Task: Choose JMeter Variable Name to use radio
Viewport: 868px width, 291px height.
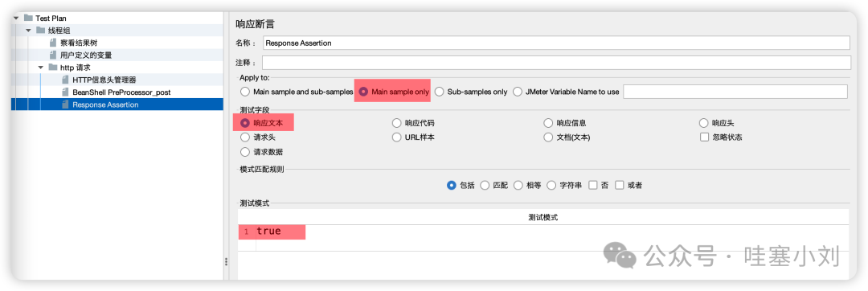Action: coord(518,92)
